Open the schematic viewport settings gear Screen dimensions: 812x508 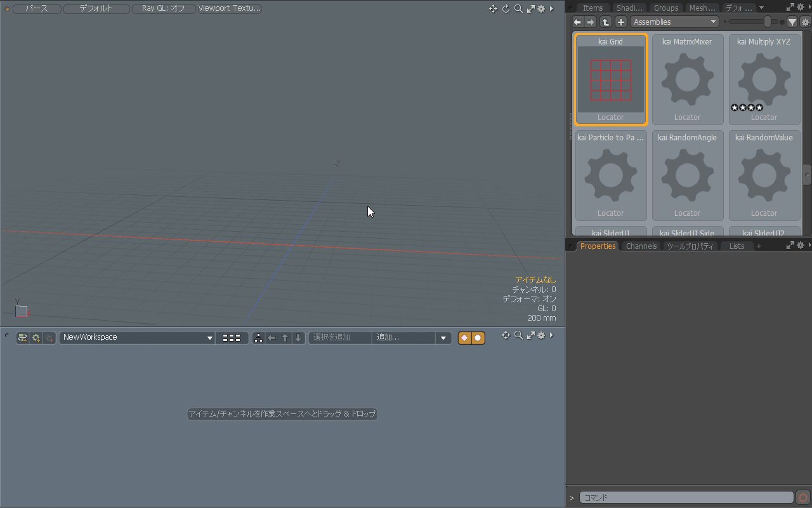click(541, 335)
